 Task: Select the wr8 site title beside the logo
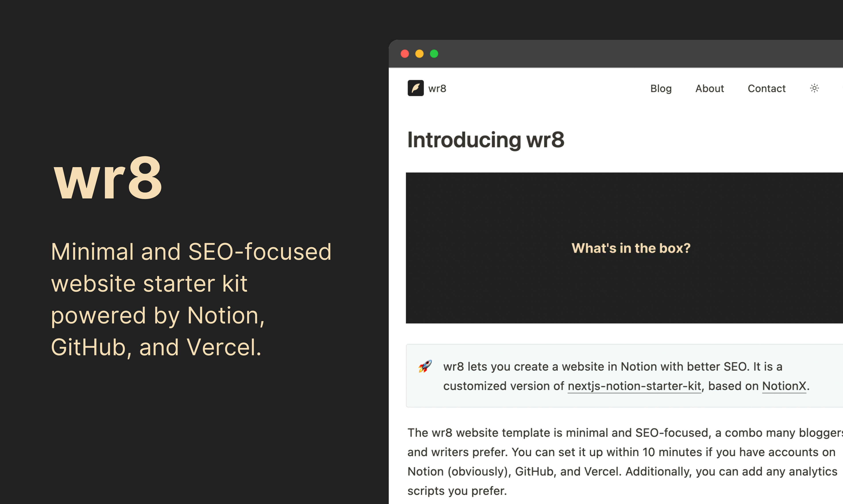(437, 88)
